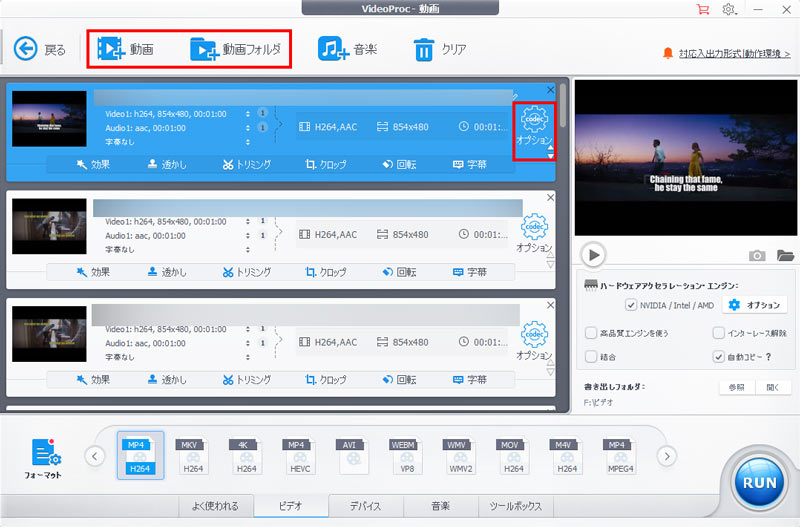
Task: Open 字幕 subtitles for second video
Action: click(470, 272)
